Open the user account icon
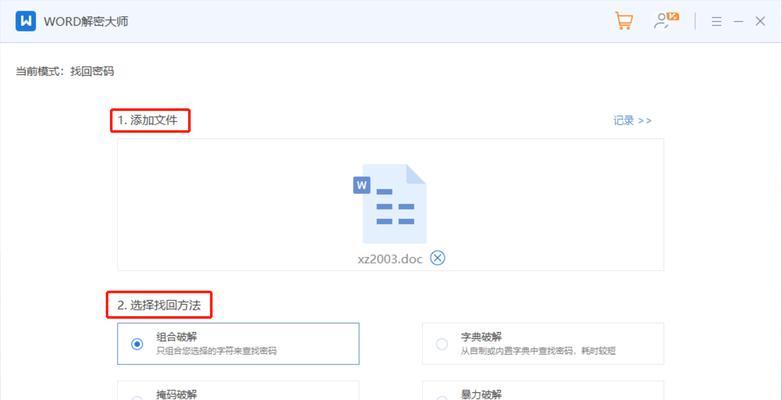This screenshot has height=400, width=782. [666, 20]
